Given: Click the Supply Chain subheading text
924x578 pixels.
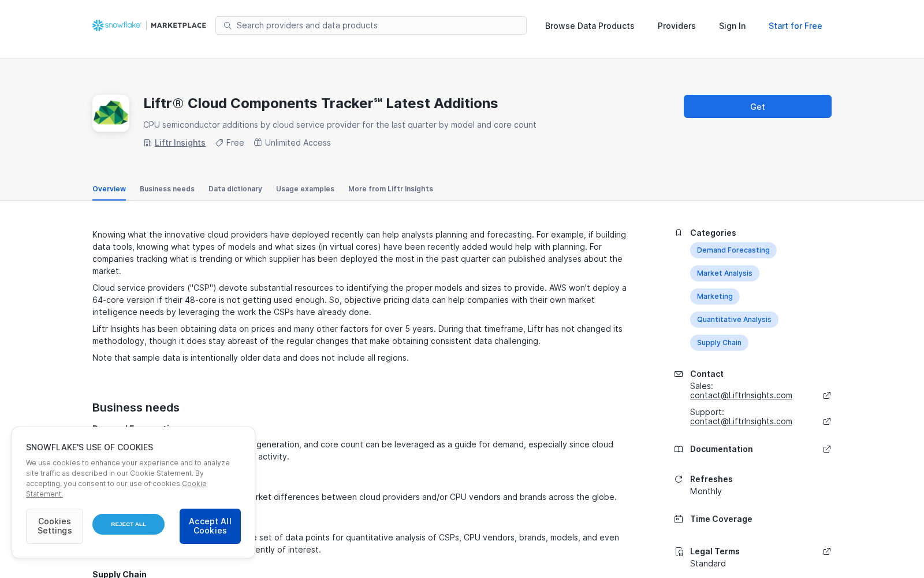Looking at the screenshot, I should point(120,574).
